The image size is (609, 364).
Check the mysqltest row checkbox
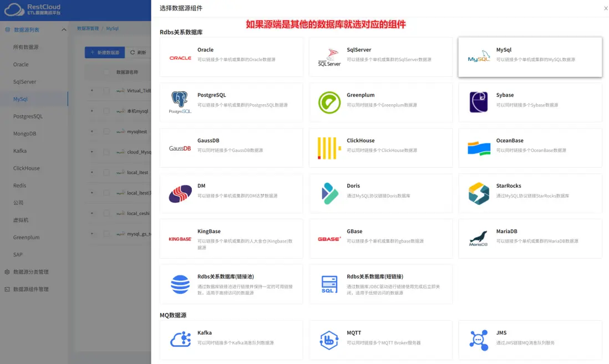coord(106,131)
